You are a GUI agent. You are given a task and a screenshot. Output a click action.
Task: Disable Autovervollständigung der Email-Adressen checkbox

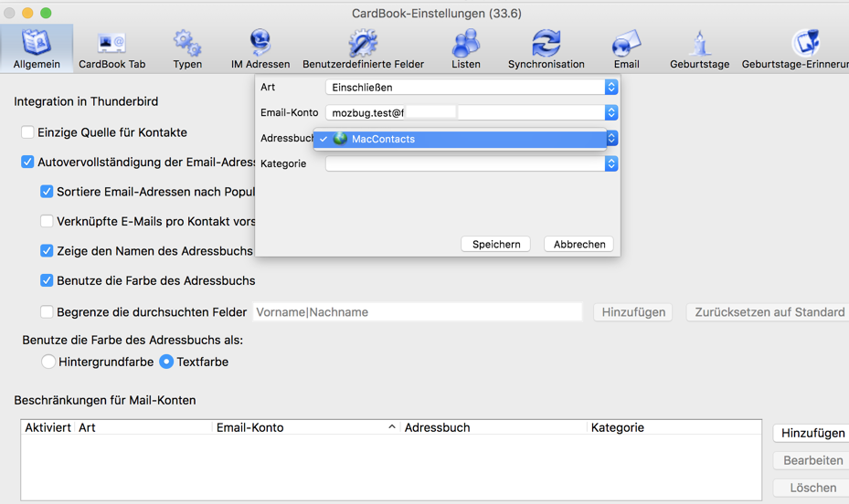[27, 162]
